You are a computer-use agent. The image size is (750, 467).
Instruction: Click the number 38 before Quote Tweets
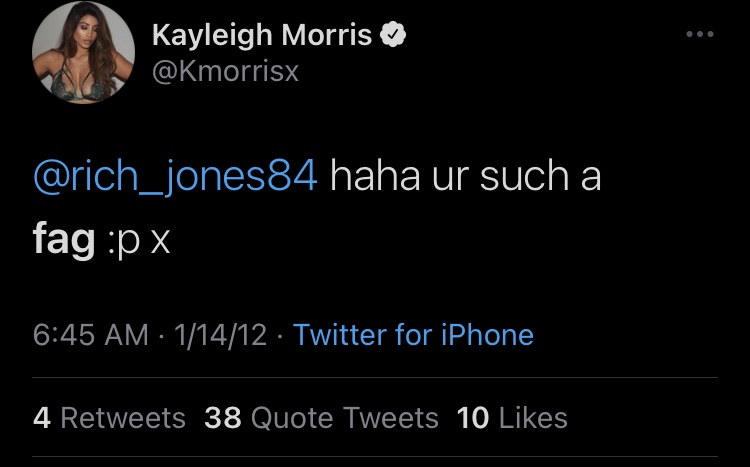tap(222, 418)
